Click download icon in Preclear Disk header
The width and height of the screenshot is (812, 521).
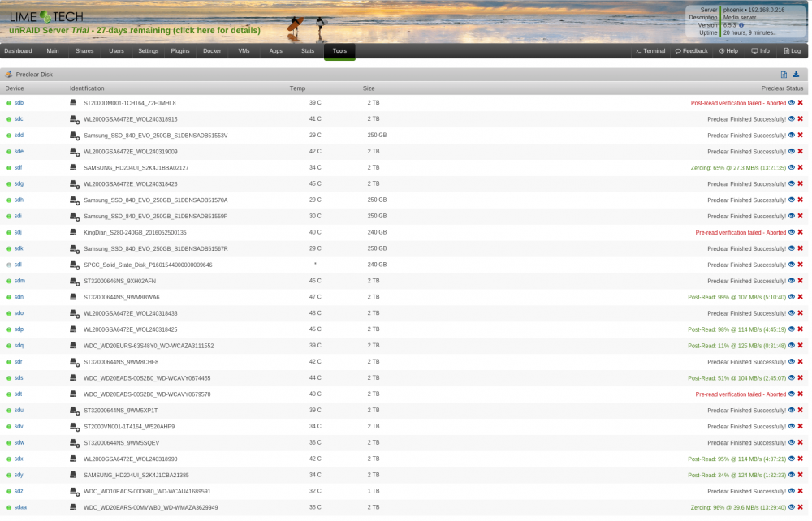point(796,75)
